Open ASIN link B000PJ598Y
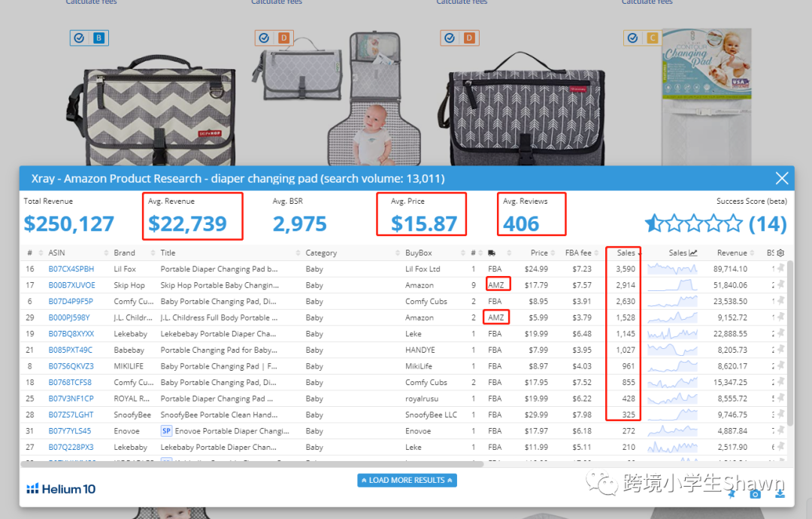This screenshot has width=812, height=519. (x=69, y=317)
